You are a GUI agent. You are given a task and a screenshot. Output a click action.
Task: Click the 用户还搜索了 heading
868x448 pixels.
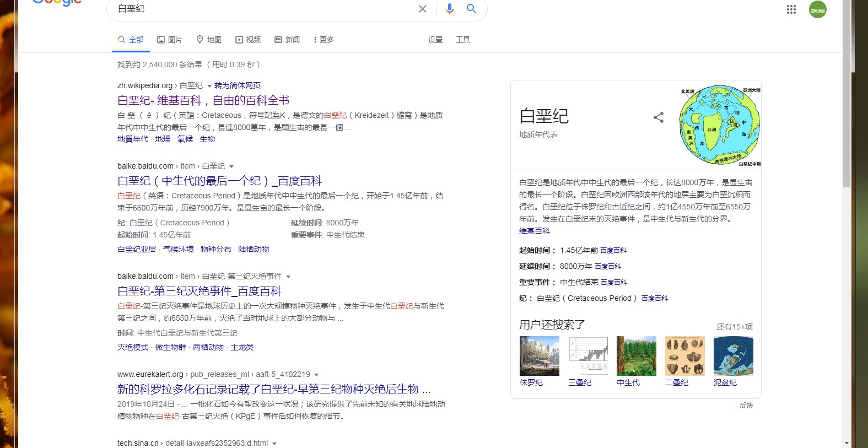[x=552, y=325]
